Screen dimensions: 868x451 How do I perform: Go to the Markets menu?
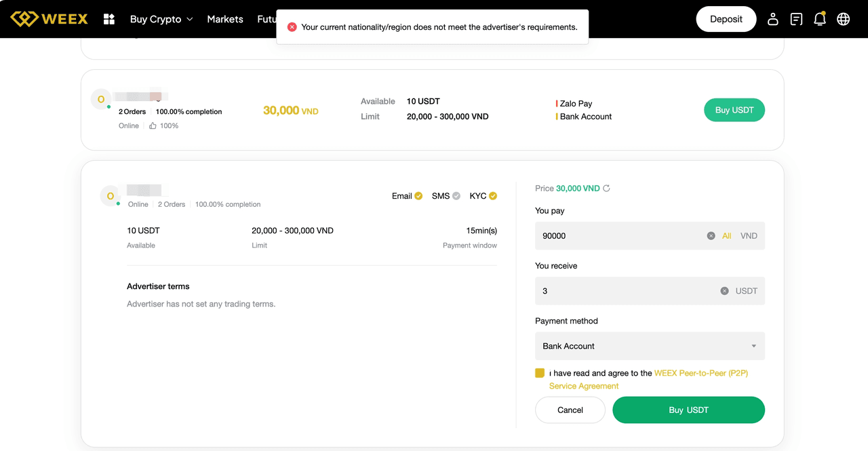click(225, 19)
